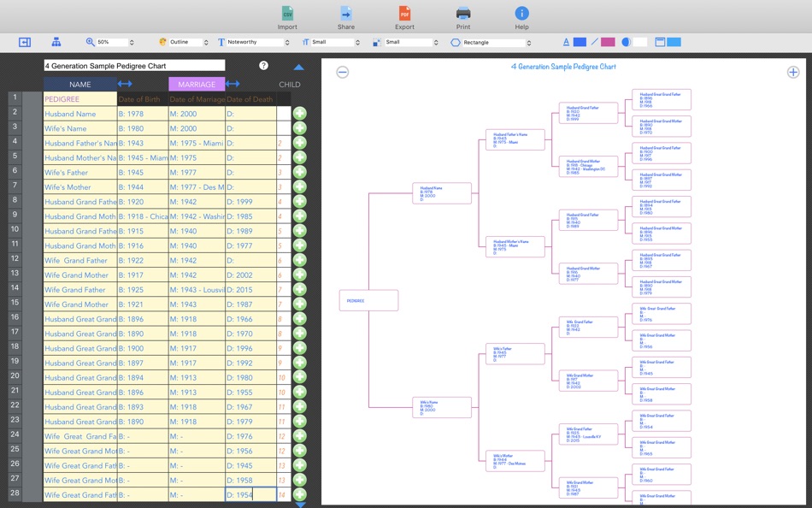812x508 pixels.
Task: Select the 'Husband Name' cell
Action: (80, 114)
